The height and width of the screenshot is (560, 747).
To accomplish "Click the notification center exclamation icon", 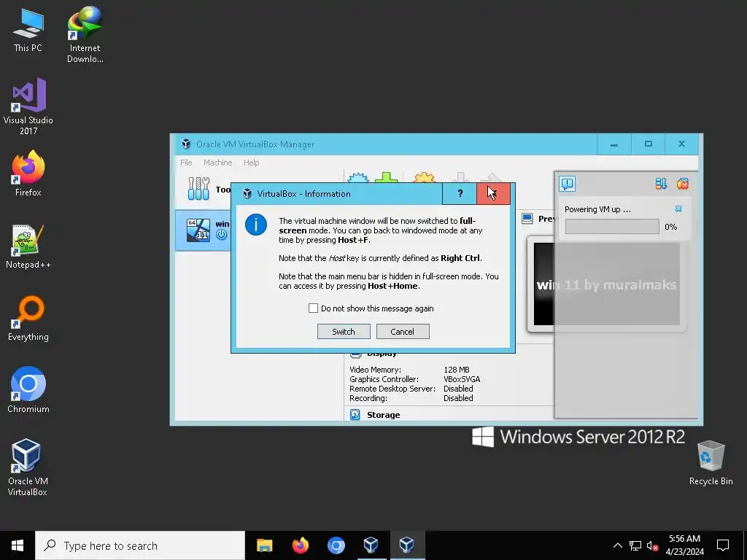I will pyautogui.click(x=568, y=184).
